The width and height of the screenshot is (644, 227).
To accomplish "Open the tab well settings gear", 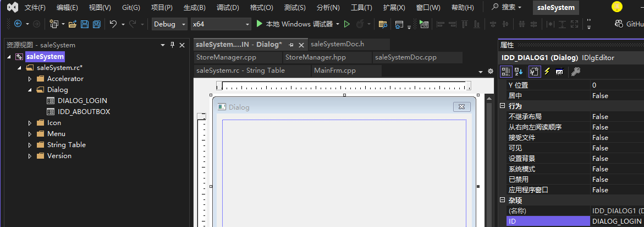I will (490, 71).
